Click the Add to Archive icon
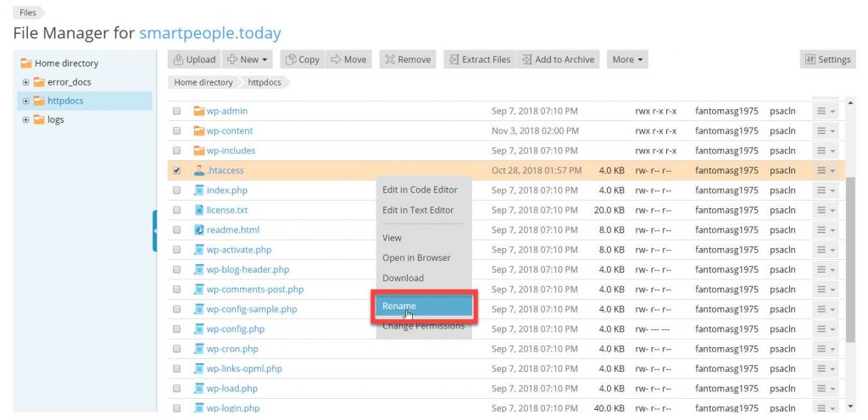The height and width of the screenshot is (420, 868). (x=526, y=59)
